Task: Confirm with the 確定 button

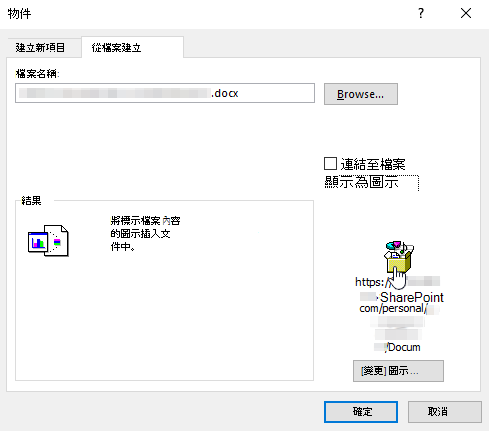Action: 361,412
